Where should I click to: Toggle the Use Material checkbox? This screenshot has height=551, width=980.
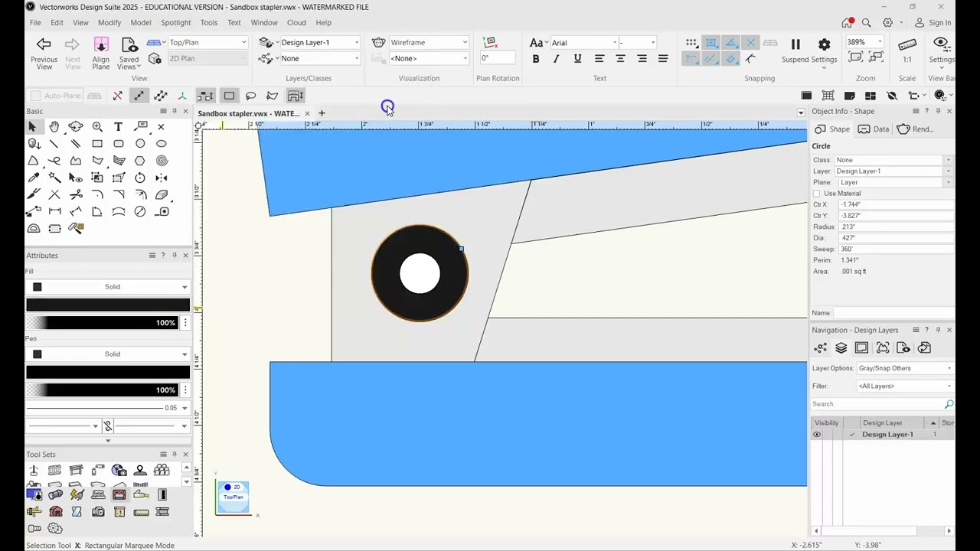[x=816, y=194]
